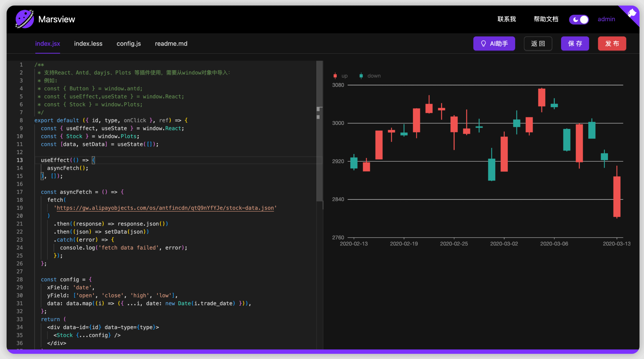Image resolution: width=644 pixels, height=359 pixels.
Task: Click the 'export default' line in editor
Action: 111,120
